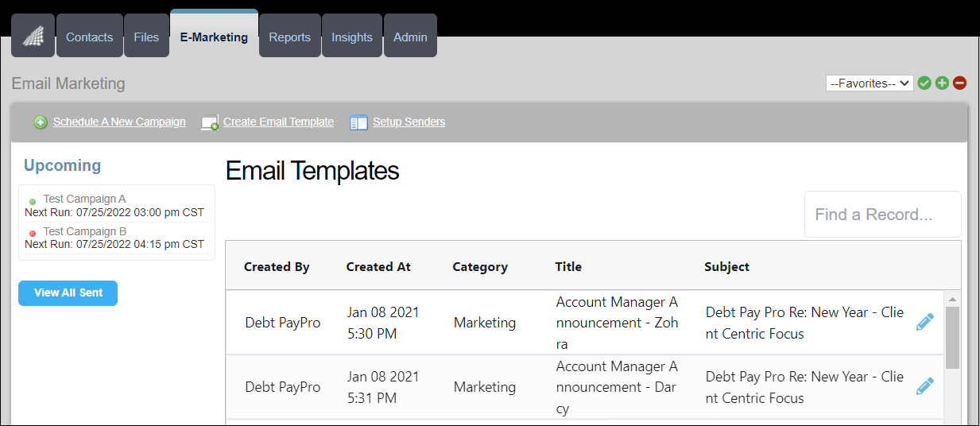Sort by Category column header
The height and width of the screenshot is (426, 980).
point(480,267)
